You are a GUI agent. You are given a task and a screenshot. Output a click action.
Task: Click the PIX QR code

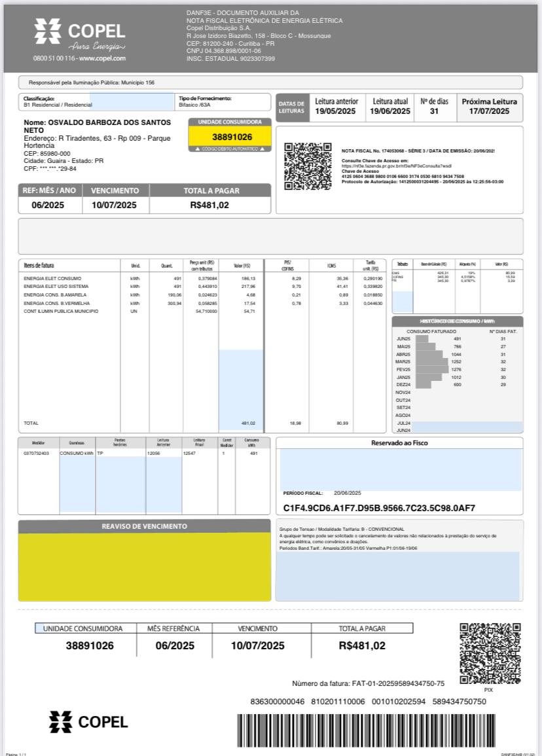pos(490,653)
